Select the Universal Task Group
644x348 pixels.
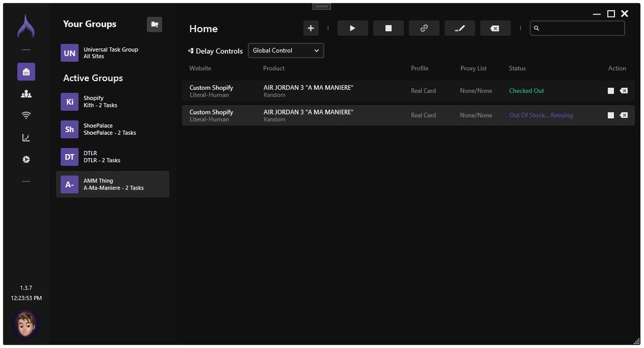click(x=113, y=53)
